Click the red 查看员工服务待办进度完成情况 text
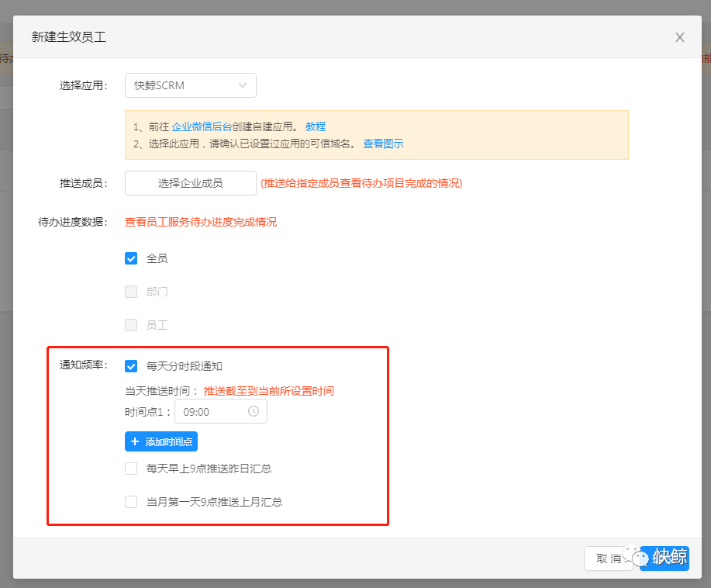Image resolution: width=711 pixels, height=588 pixels. [x=200, y=222]
